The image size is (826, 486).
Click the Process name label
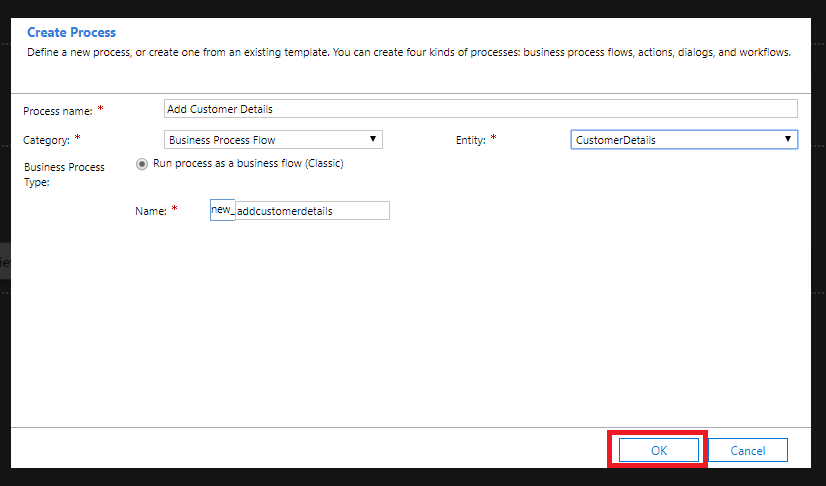57,111
